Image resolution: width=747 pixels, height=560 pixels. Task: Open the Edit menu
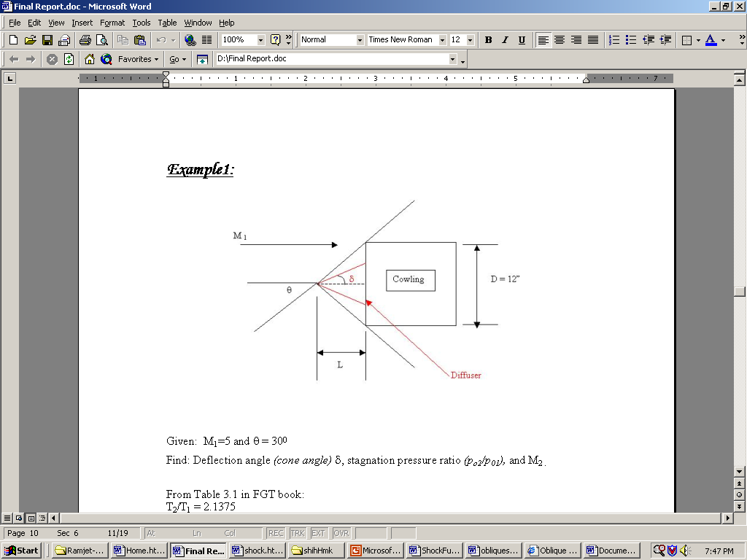click(x=34, y=23)
